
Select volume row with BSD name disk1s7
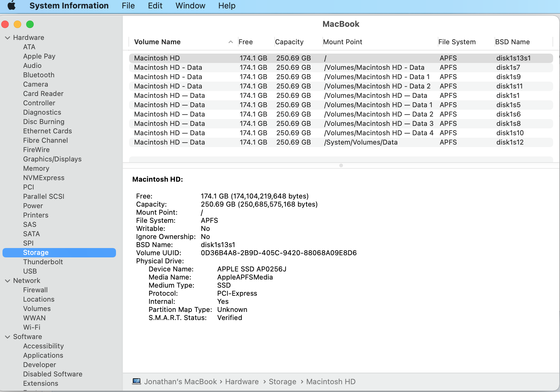[x=341, y=67]
